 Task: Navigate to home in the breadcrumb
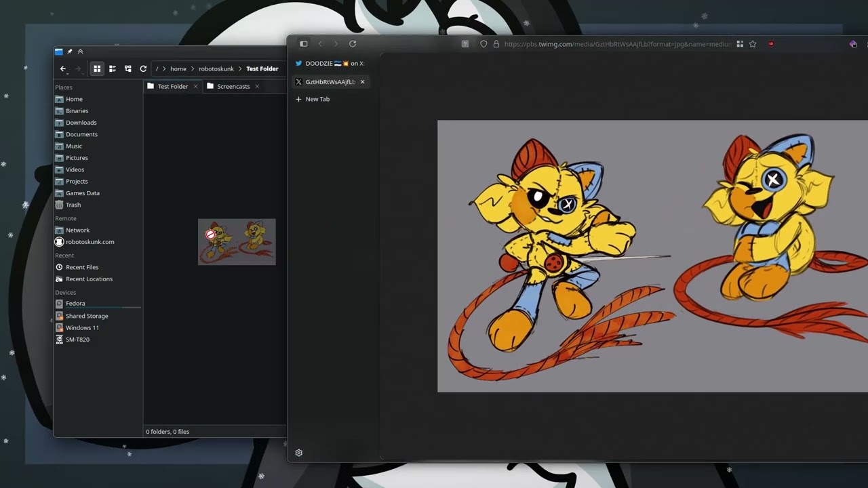pos(178,68)
